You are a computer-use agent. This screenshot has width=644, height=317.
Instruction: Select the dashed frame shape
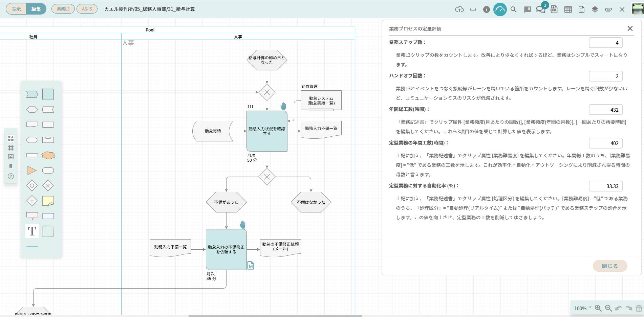point(48,231)
